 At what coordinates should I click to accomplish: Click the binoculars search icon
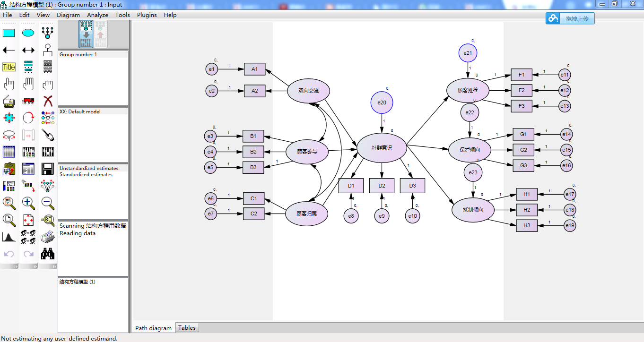[47, 254]
